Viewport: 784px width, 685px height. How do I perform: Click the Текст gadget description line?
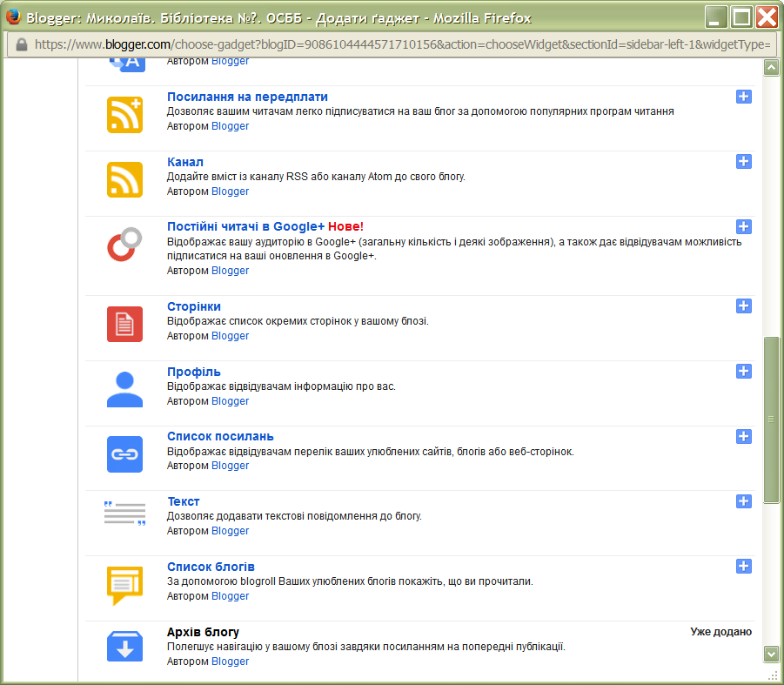(x=294, y=516)
